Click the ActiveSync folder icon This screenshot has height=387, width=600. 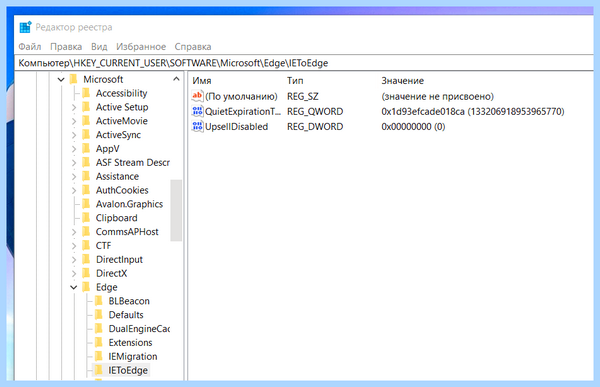pyautogui.click(x=86, y=135)
